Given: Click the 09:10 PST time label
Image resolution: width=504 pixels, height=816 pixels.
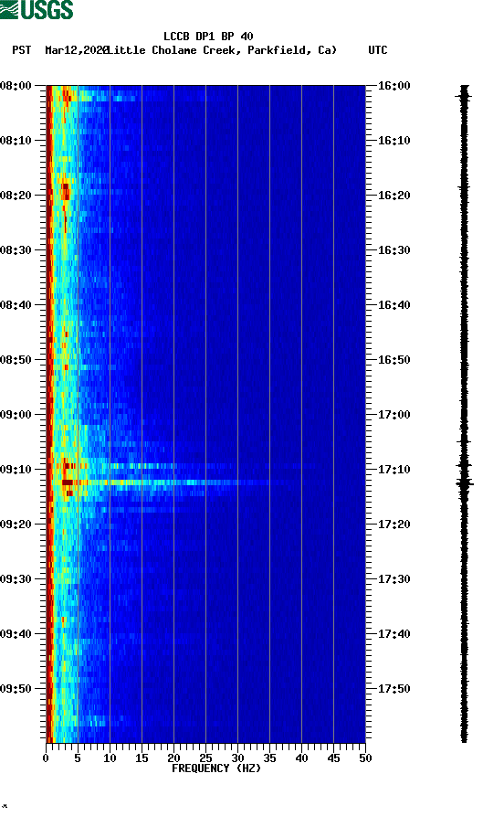Looking at the screenshot, I should [16, 470].
